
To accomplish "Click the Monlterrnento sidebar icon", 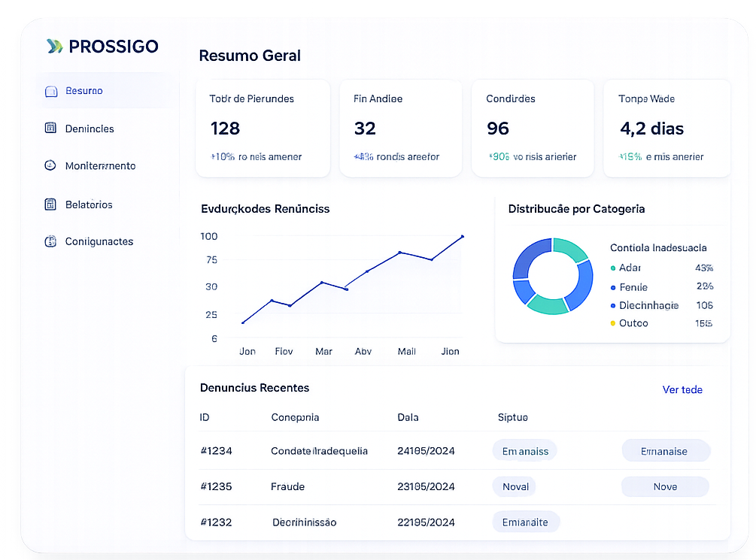I will coord(50,165).
